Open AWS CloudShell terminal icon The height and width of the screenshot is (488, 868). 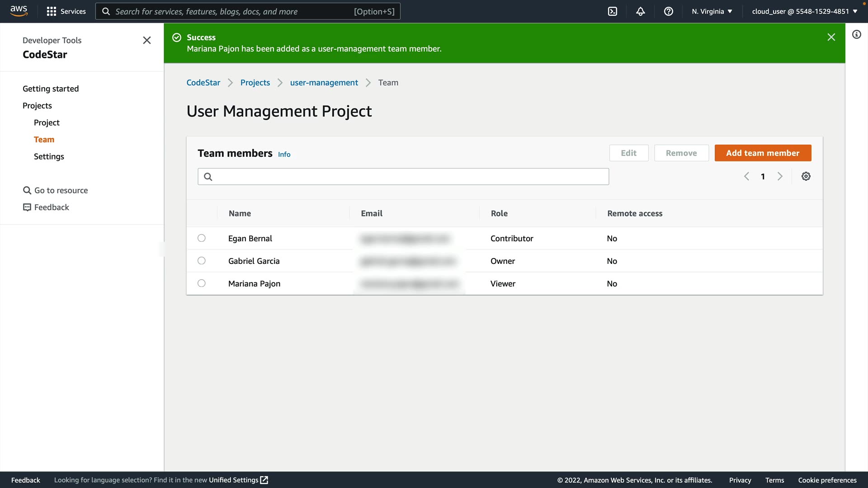point(613,11)
